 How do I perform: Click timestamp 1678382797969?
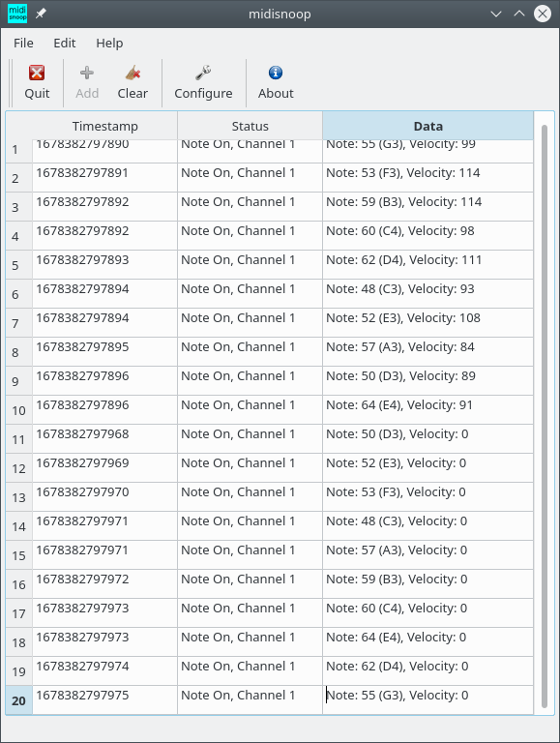coord(105,468)
